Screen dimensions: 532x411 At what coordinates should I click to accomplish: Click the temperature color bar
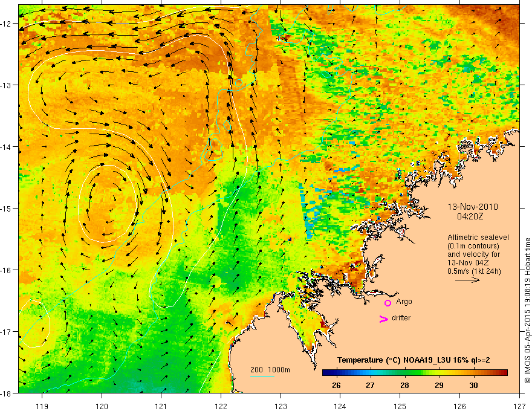click(415, 373)
